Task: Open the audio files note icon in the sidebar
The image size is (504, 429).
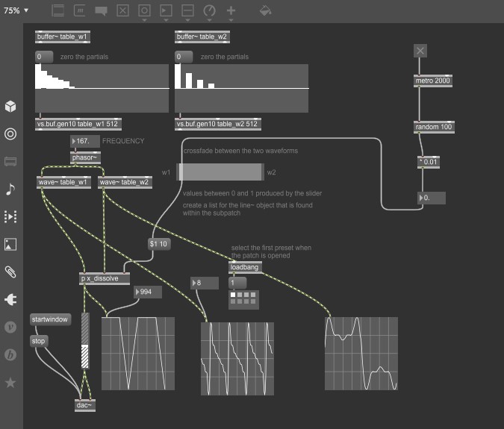Action: coord(10,188)
